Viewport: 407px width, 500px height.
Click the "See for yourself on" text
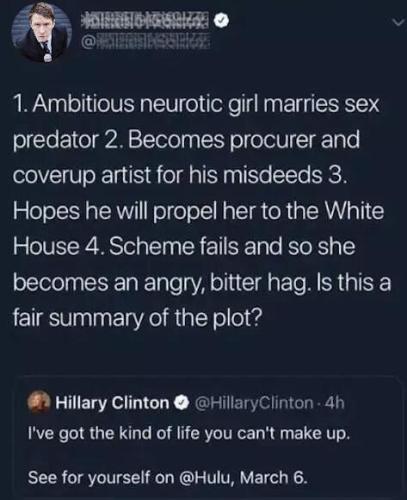pos(101,477)
